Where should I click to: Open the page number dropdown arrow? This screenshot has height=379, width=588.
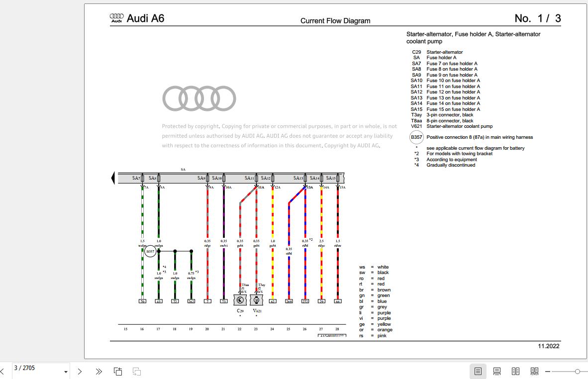66,372
